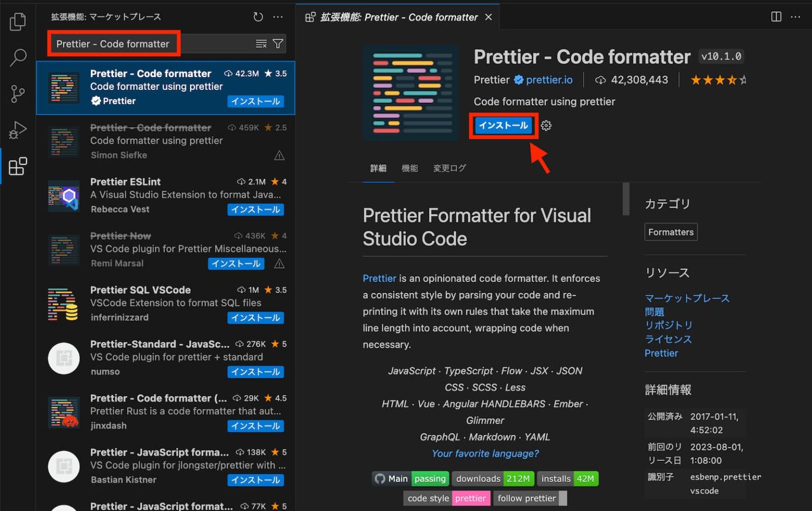This screenshot has height=511, width=812.
Task: Switch to the 機能 tab
Action: click(410, 168)
